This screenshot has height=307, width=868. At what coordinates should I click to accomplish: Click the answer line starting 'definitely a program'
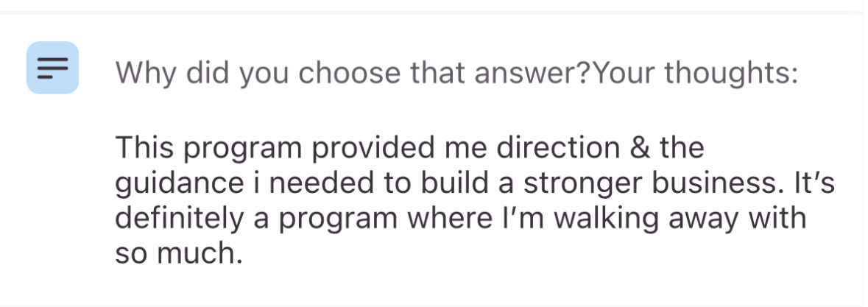pyautogui.click(x=461, y=219)
